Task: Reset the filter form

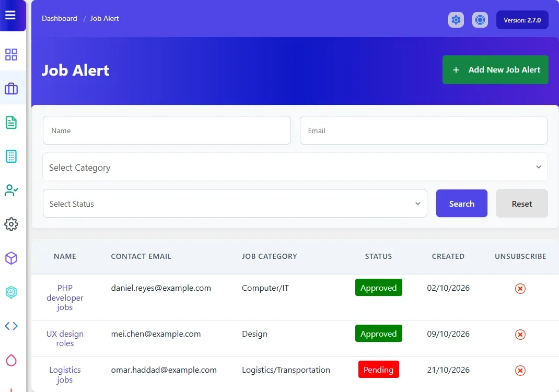Action: pyautogui.click(x=521, y=203)
